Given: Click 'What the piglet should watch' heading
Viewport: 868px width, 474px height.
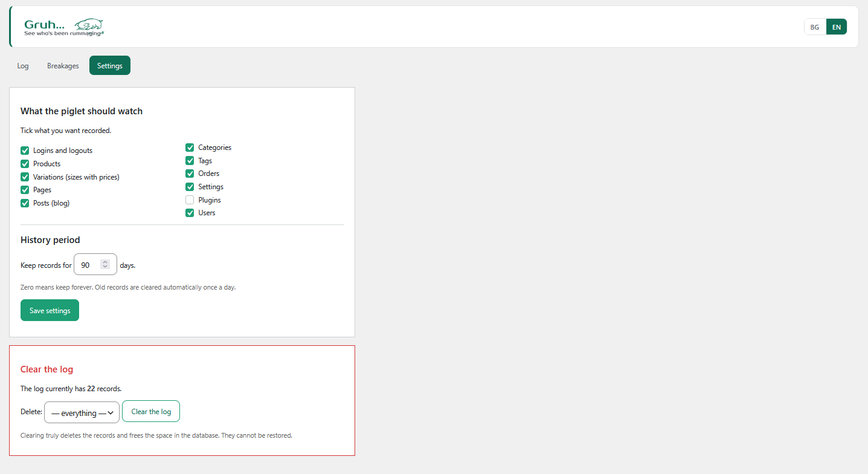Looking at the screenshot, I should [82, 111].
